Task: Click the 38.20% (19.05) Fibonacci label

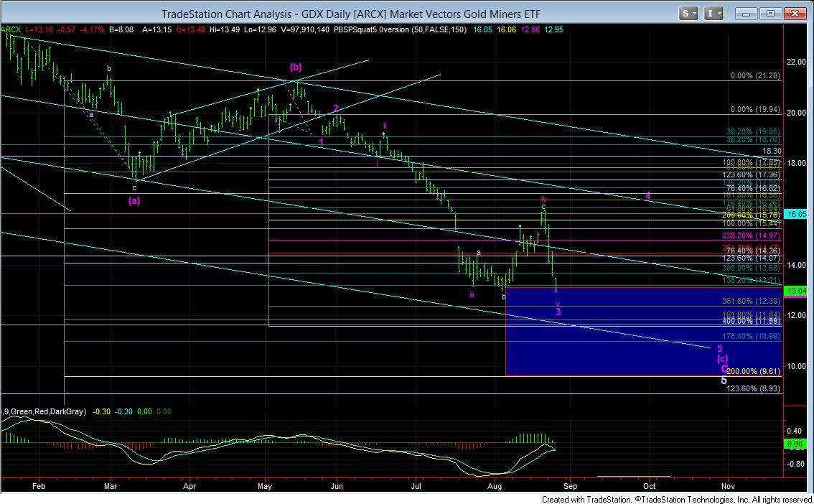Action: 753,132
